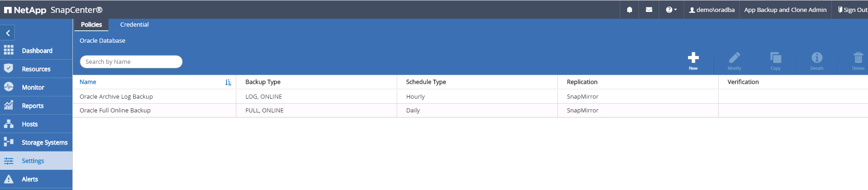Switch to the Credential tab
868x190 pixels.
pyautogui.click(x=134, y=25)
